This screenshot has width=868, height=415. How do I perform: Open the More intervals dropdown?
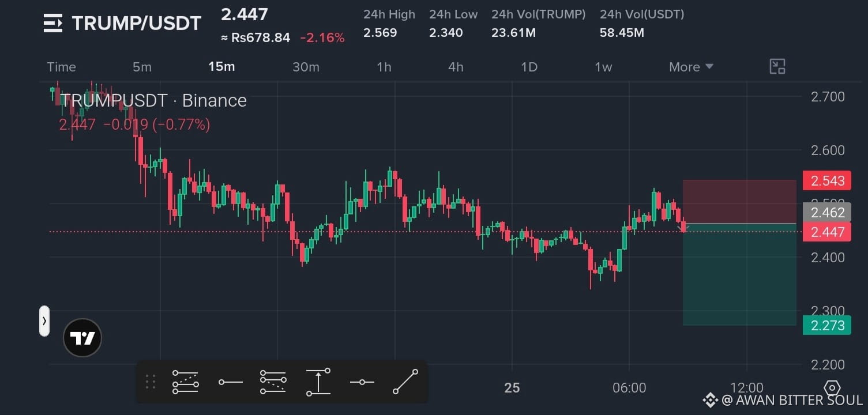pos(691,67)
